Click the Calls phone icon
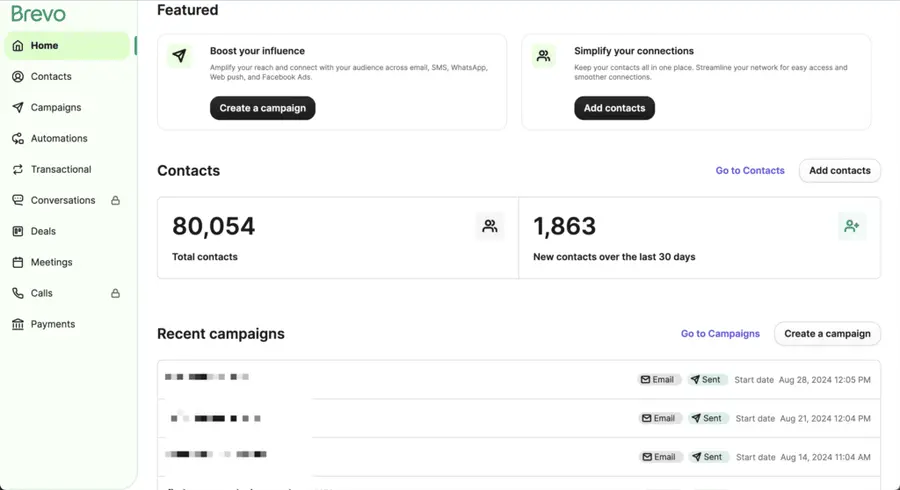Screen dimensions: 900x490 tap(18, 293)
